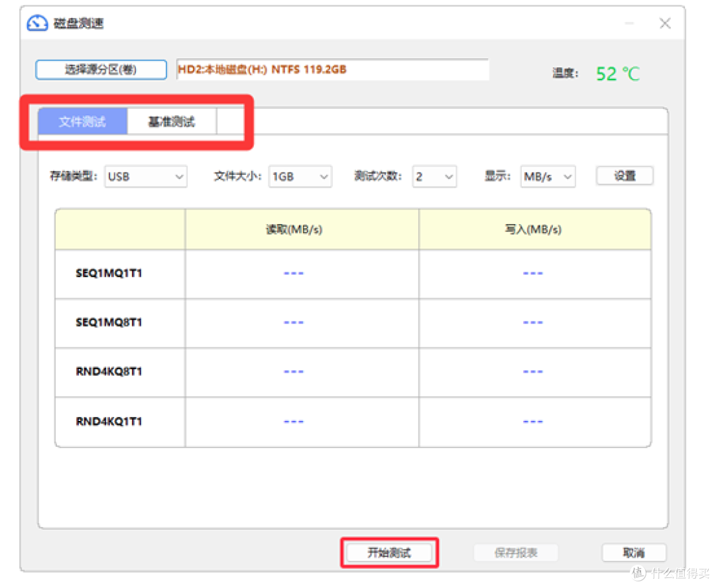Open the 存储类型 USB dropdown
The height and width of the screenshot is (588, 716).
146,177
